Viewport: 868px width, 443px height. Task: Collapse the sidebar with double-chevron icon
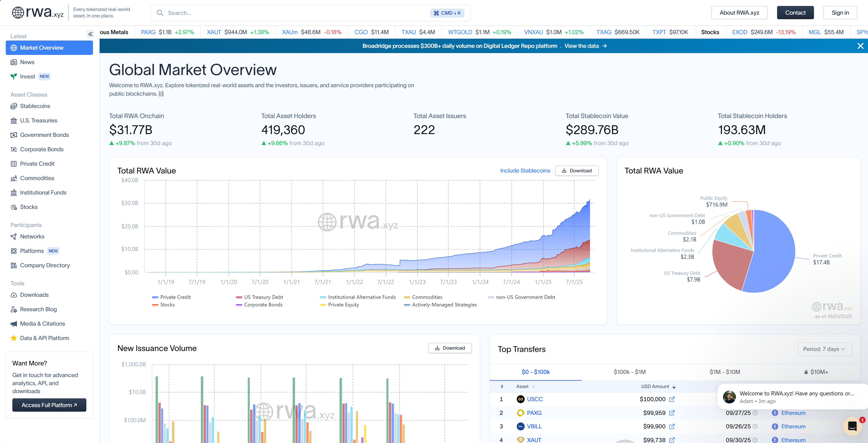90,34
